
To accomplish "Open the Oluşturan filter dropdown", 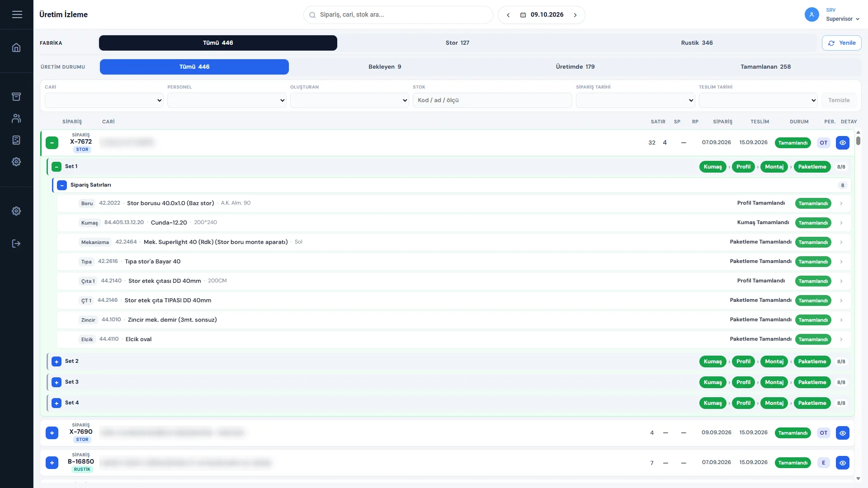I will pos(349,100).
